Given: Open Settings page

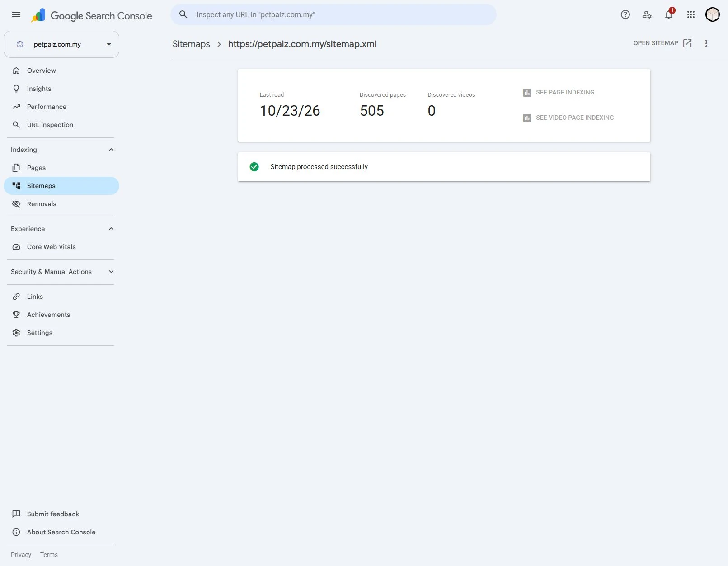Looking at the screenshot, I should click(61, 333).
